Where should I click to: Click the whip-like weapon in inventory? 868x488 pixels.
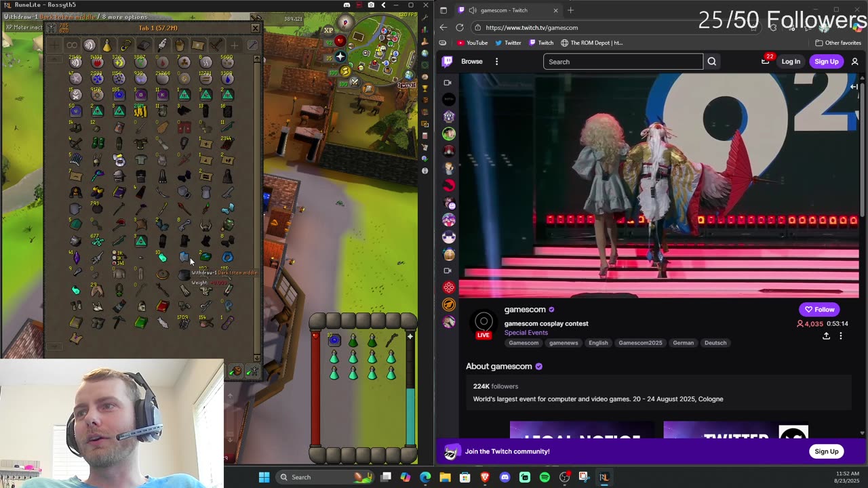(x=392, y=340)
